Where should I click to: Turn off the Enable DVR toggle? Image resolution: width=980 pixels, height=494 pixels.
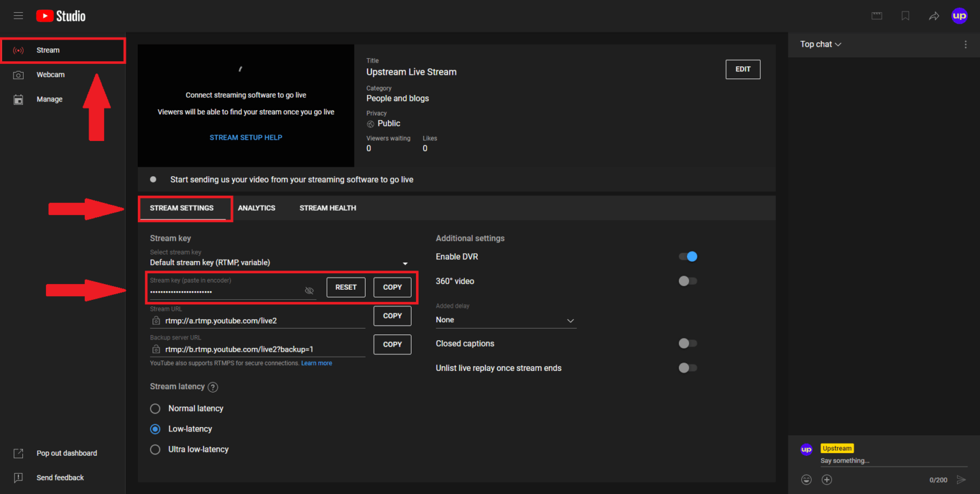(687, 256)
